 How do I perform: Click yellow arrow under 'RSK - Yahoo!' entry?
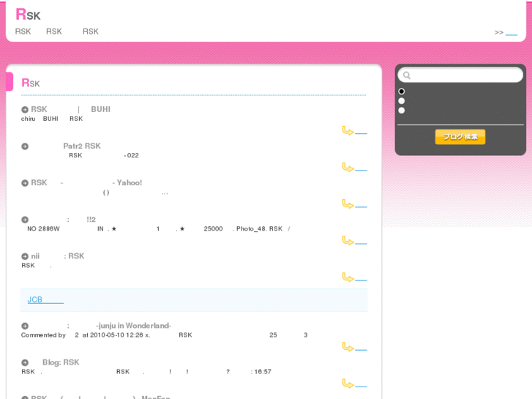tap(348, 204)
